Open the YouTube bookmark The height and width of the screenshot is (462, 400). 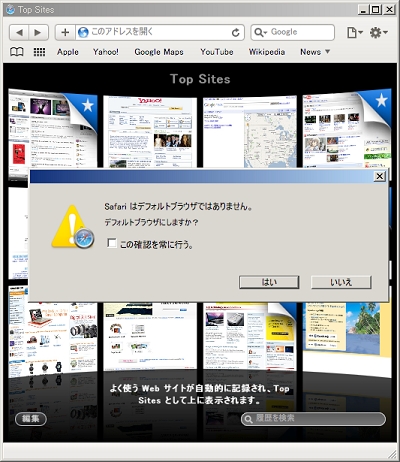tap(217, 52)
